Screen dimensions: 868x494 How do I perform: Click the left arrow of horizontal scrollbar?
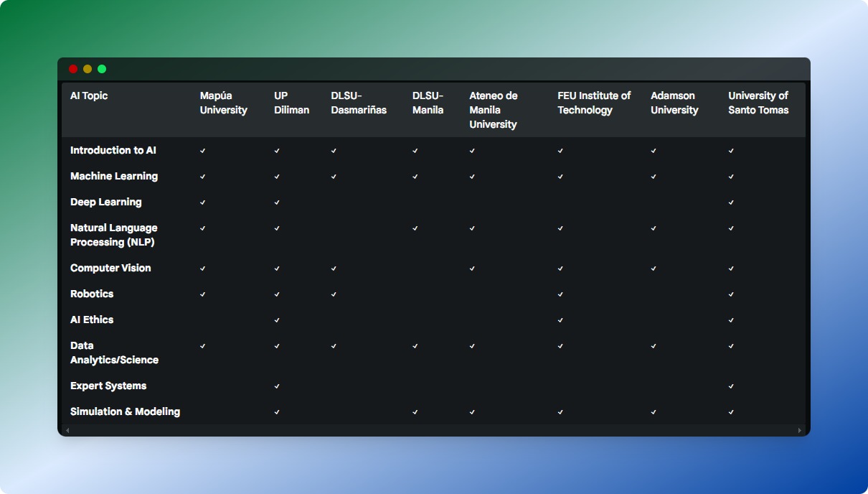(67, 430)
